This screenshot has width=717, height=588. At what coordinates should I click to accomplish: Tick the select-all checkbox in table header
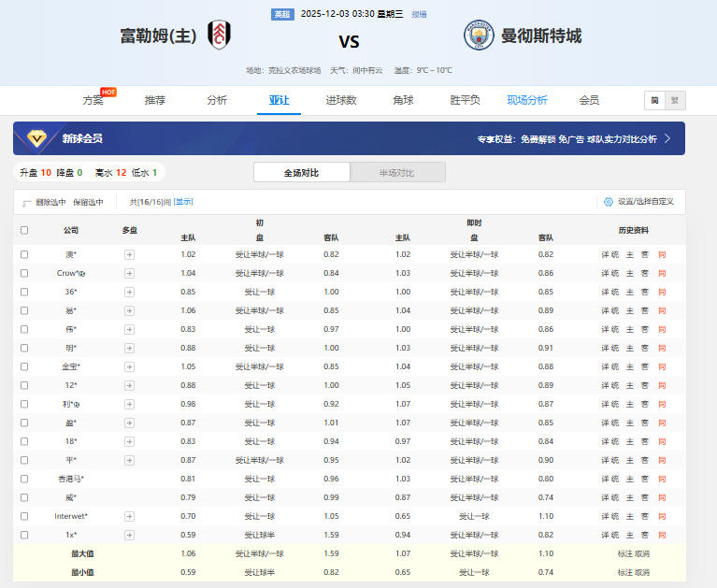24,230
